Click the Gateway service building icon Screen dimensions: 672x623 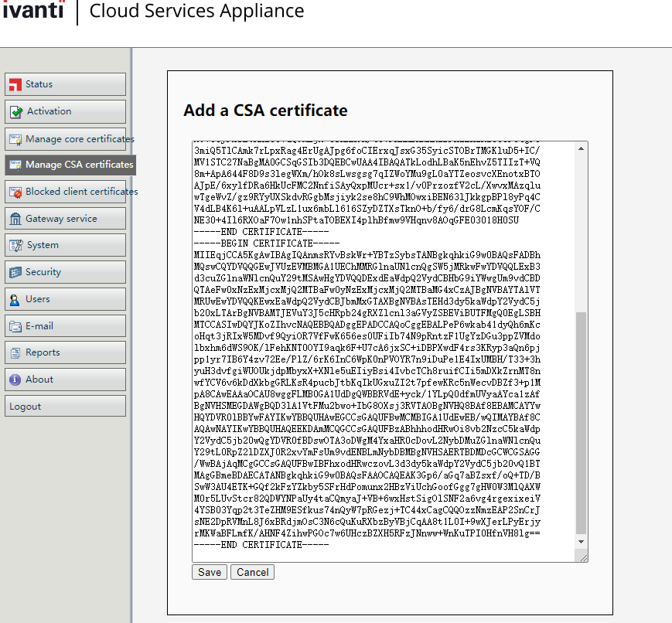pyautogui.click(x=15, y=219)
